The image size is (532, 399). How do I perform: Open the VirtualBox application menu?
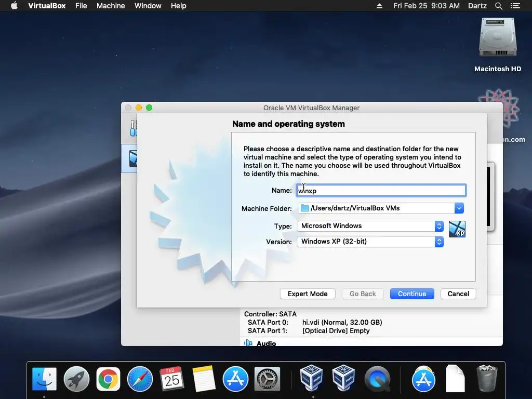(x=47, y=6)
